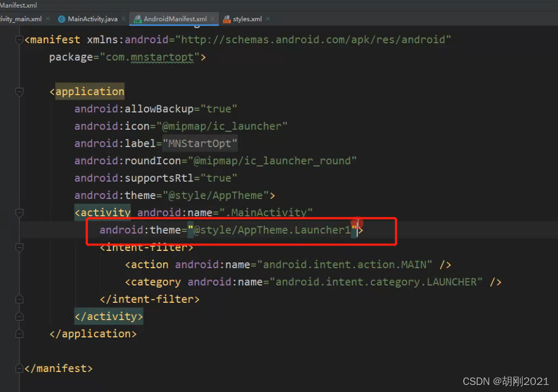Screen dimensions: 558x392
Task: Click the @style/AppTheme value
Action: coord(215,195)
